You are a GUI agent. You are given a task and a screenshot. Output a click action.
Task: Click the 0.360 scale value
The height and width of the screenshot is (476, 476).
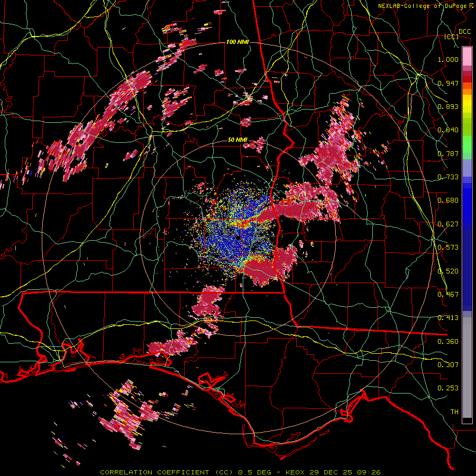(448, 342)
